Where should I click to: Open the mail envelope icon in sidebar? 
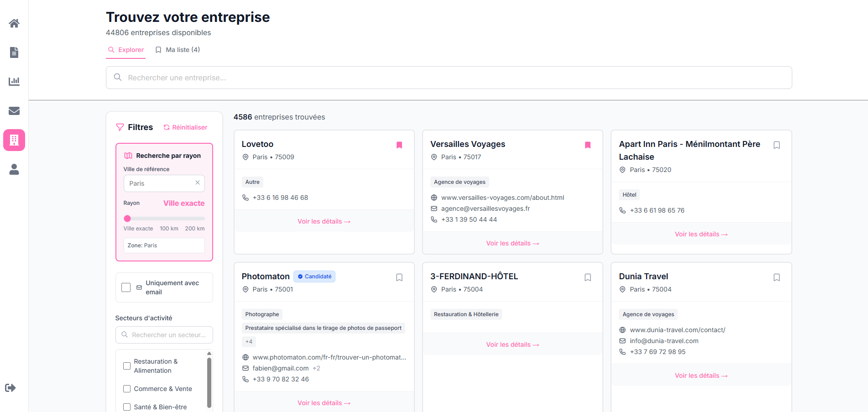click(x=14, y=111)
